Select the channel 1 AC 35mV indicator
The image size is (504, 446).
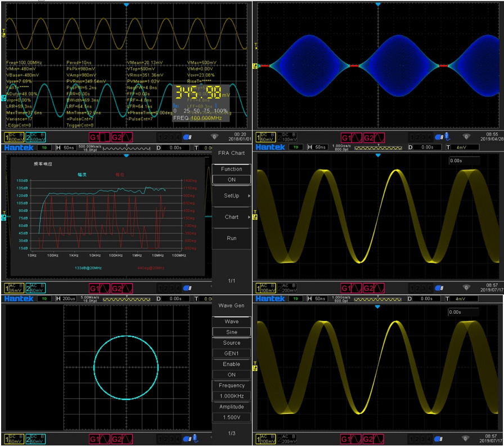point(12,288)
